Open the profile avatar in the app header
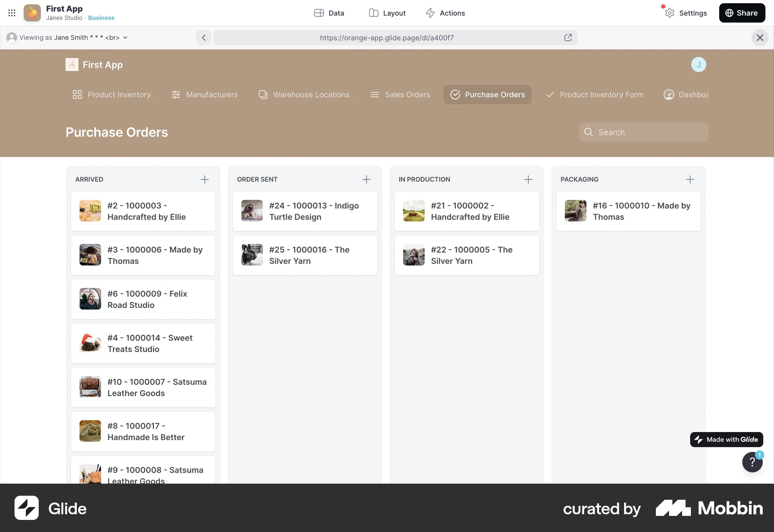The height and width of the screenshot is (532, 774). [x=699, y=64]
